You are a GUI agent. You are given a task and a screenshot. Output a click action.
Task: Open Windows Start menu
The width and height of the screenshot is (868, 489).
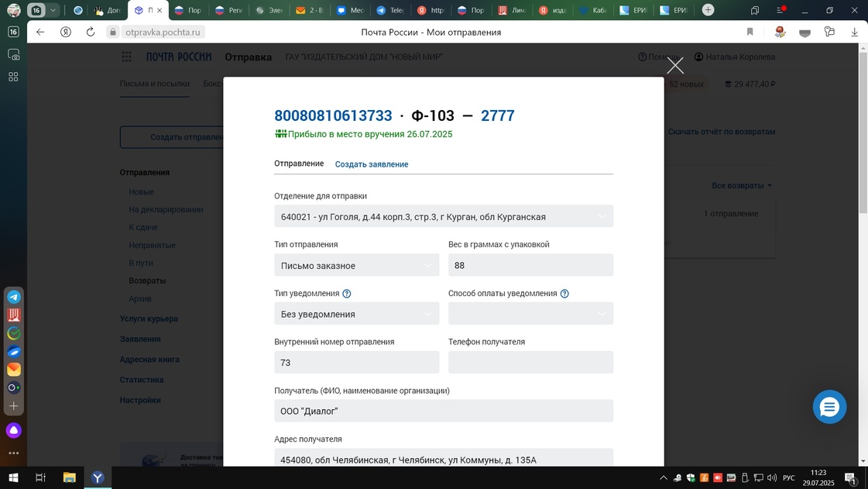pyautogui.click(x=13, y=477)
